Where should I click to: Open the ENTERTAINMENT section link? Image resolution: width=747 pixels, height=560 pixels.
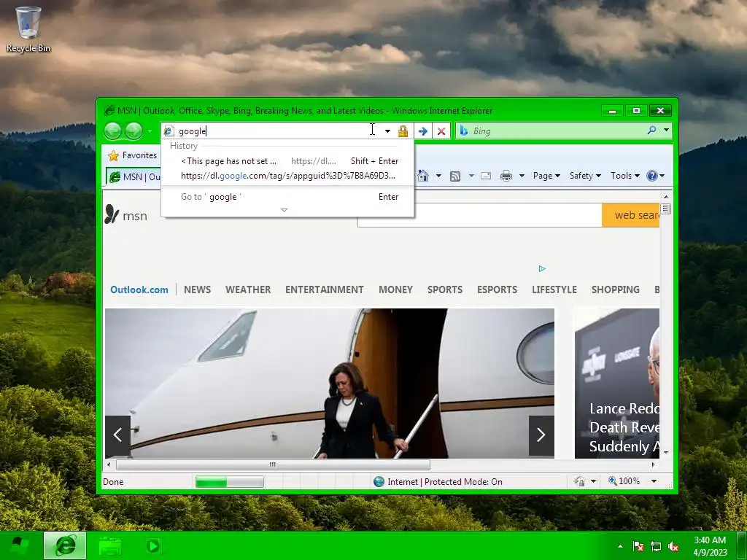pos(325,289)
